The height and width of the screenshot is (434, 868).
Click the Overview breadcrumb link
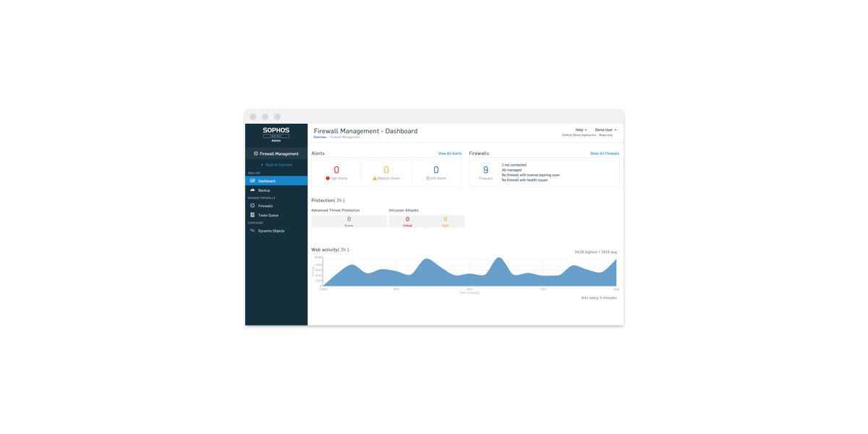click(320, 137)
